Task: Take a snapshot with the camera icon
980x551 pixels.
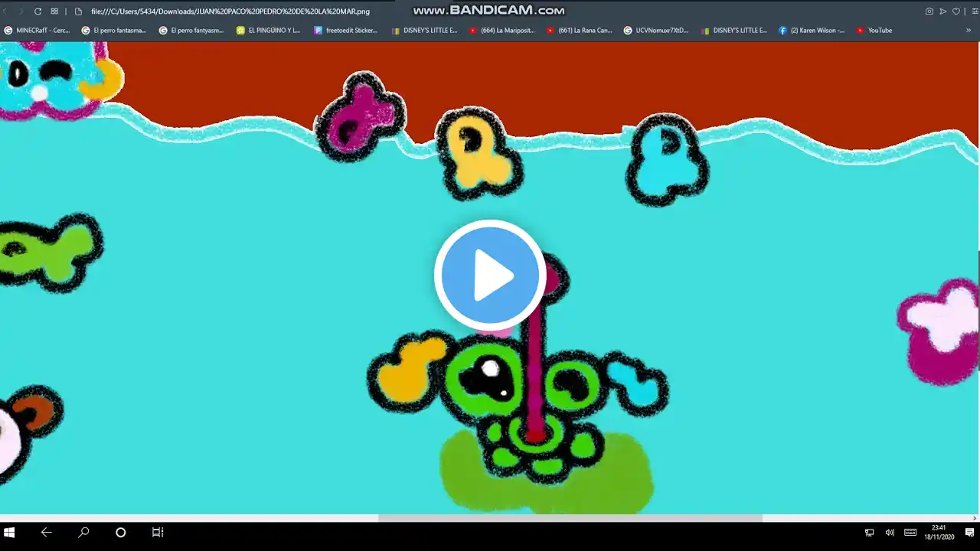Action: [929, 11]
